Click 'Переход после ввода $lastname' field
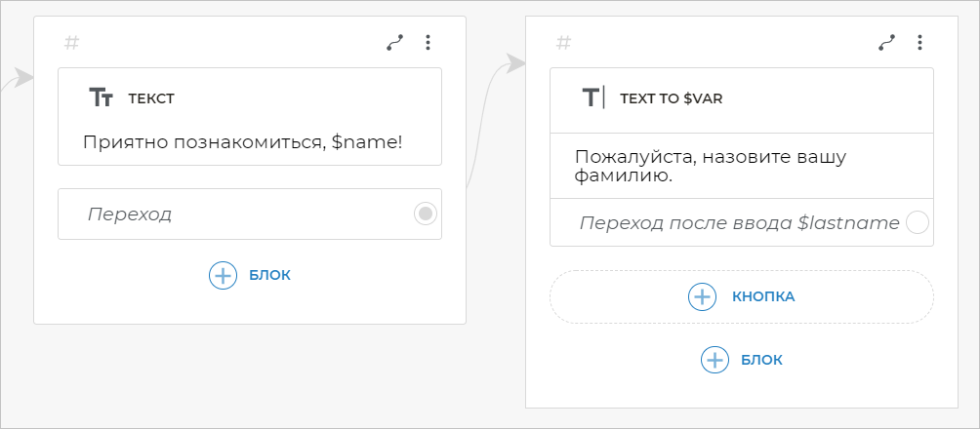 click(x=739, y=222)
